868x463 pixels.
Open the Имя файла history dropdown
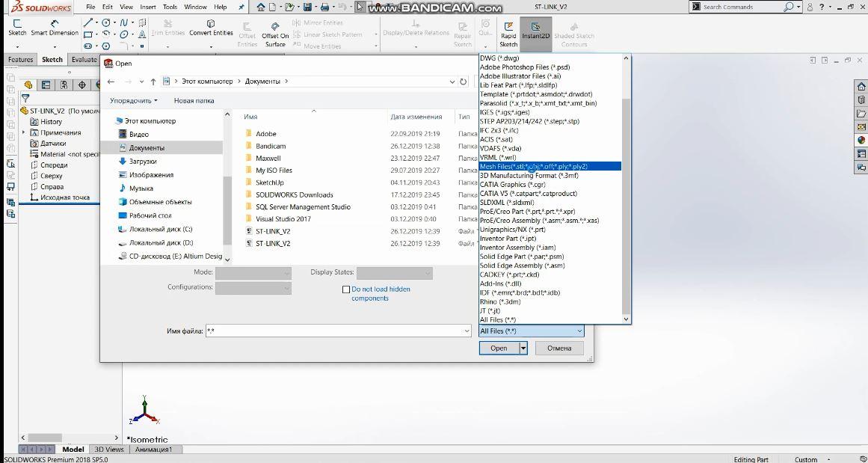tap(466, 331)
